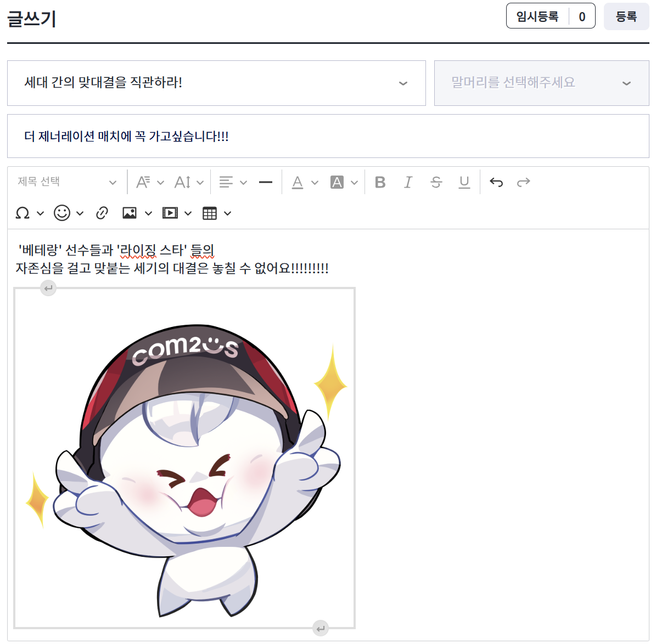Open the font color picker
This screenshot has height=644, width=656.
pyautogui.click(x=298, y=182)
